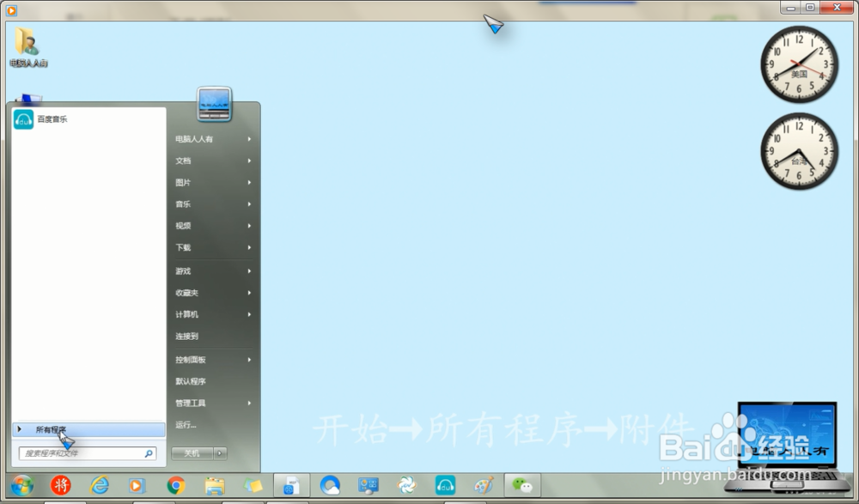Open the Windows Start orb
The image size is (859, 504).
tap(22, 485)
